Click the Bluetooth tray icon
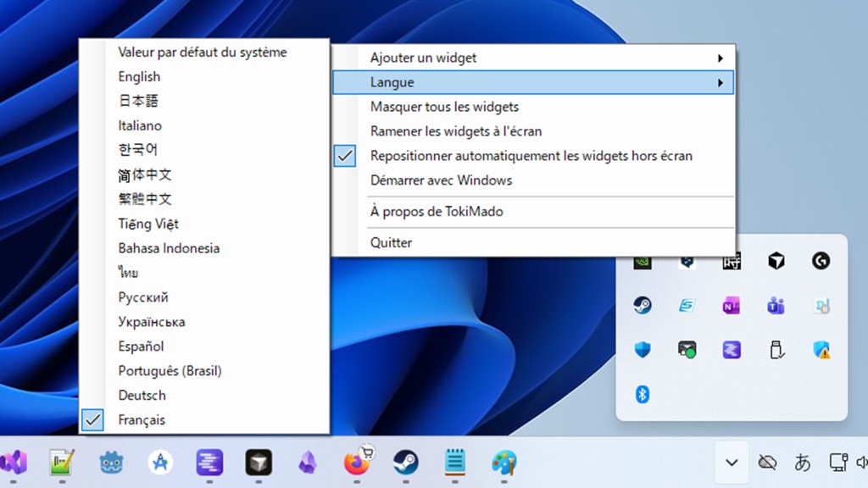This screenshot has height=488, width=868. pyautogui.click(x=643, y=395)
